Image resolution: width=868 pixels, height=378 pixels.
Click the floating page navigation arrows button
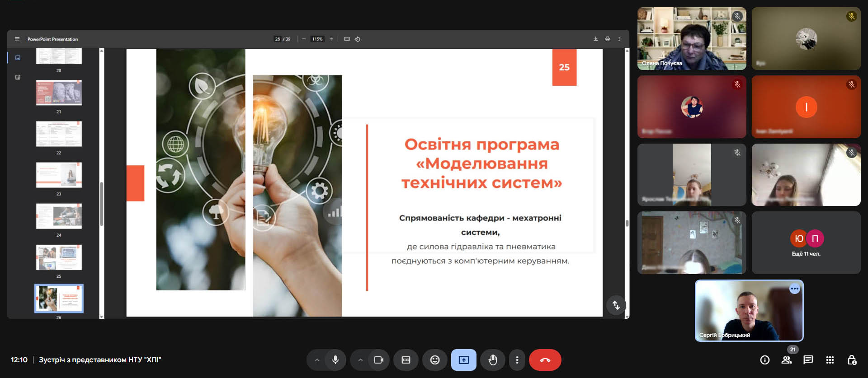[616, 305]
